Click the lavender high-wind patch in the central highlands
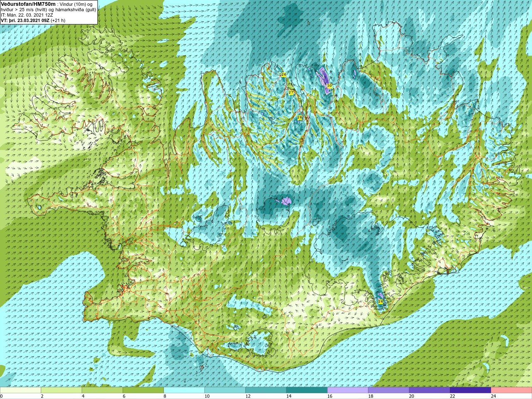The width and height of the screenshot is (532, 399). tap(286, 202)
